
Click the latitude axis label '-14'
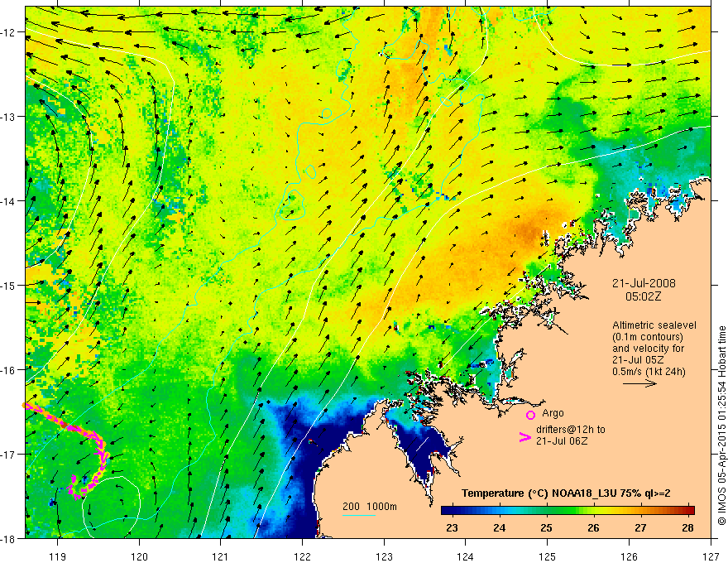point(9,201)
